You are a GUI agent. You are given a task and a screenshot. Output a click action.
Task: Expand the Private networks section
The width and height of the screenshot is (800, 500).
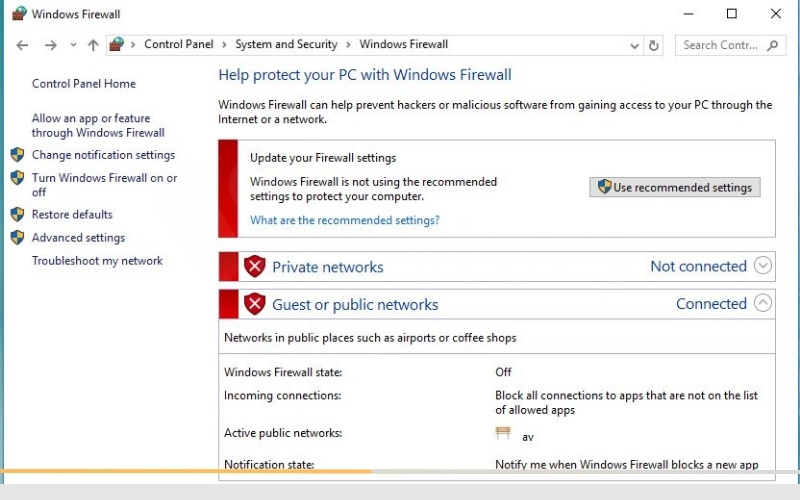763,265
